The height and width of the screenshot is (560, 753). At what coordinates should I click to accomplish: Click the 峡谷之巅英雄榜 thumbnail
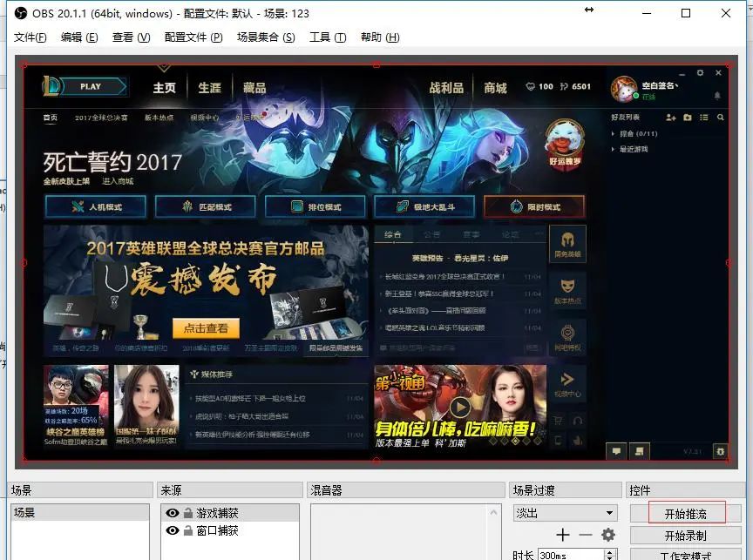pyautogui.click(x=76, y=406)
